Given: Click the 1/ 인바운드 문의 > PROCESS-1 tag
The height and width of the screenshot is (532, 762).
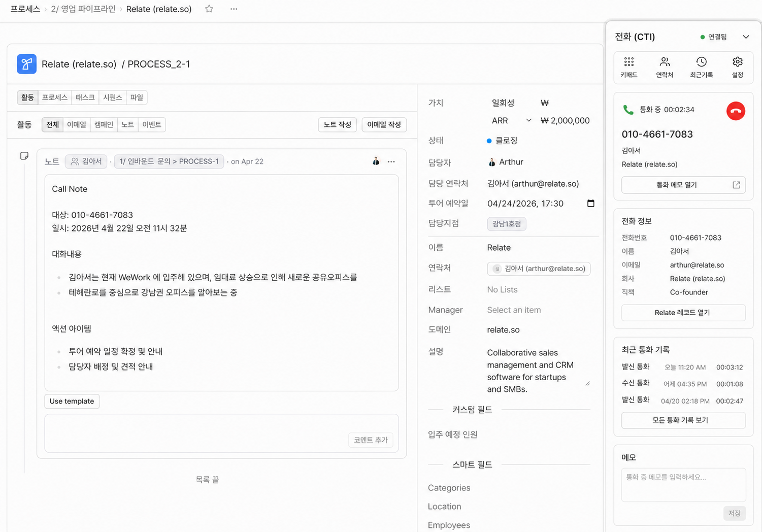Looking at the screenshot, I should 169,161.
